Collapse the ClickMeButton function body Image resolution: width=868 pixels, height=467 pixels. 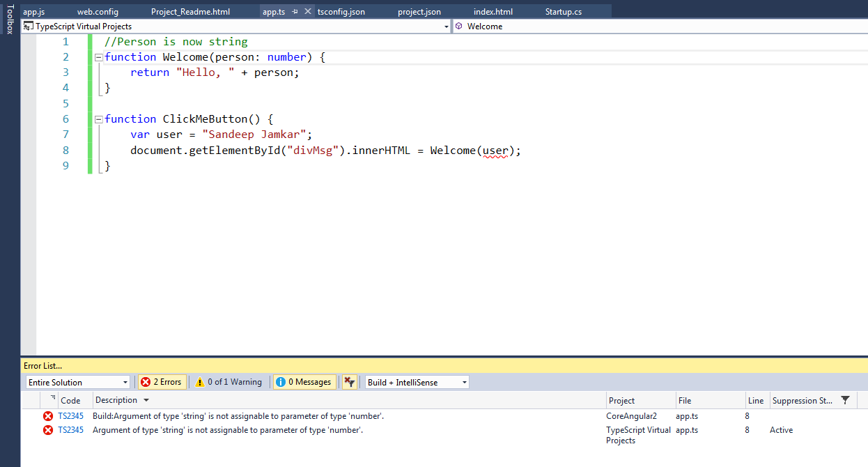98,118
